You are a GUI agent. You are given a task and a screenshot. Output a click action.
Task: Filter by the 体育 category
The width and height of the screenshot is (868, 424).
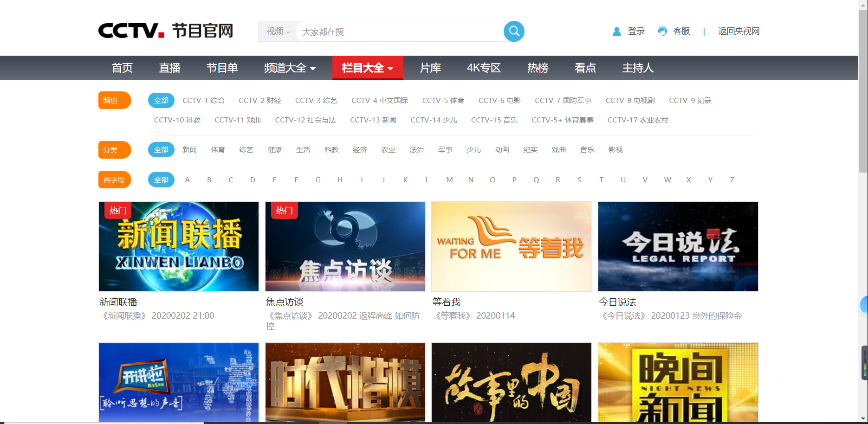click(x=218, y=149)
